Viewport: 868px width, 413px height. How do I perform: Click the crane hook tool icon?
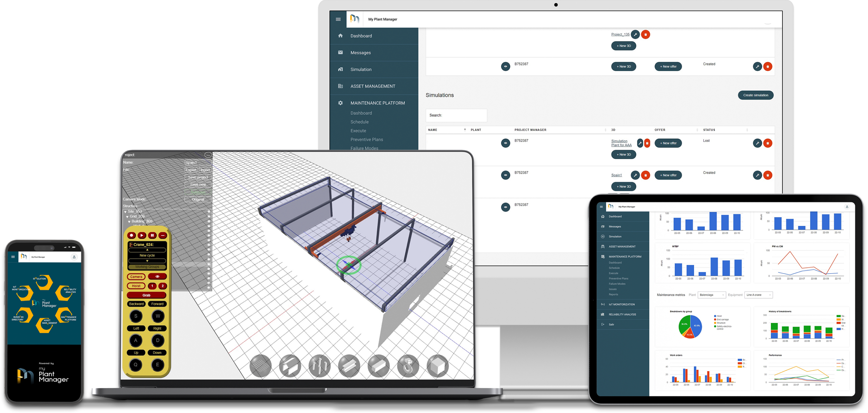[408, 366]
